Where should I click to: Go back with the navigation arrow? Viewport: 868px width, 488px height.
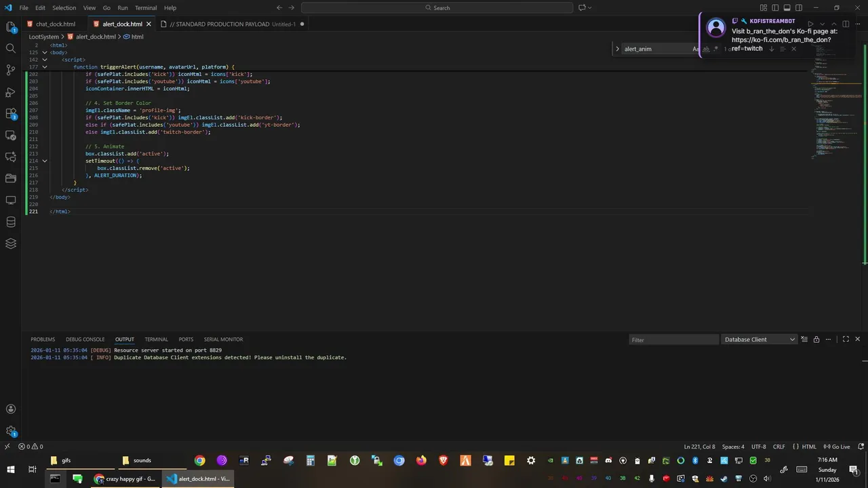tap(279, 7)
